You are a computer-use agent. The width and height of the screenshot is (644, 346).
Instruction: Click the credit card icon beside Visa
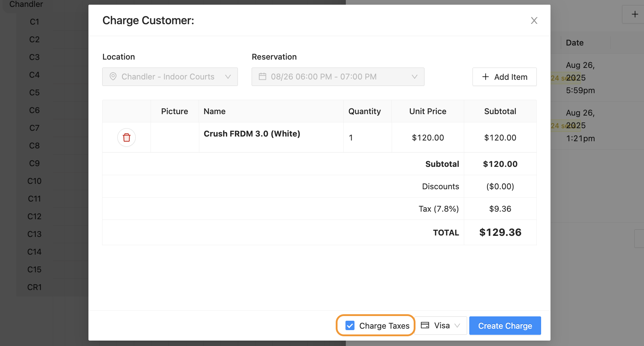click(425, 325)
